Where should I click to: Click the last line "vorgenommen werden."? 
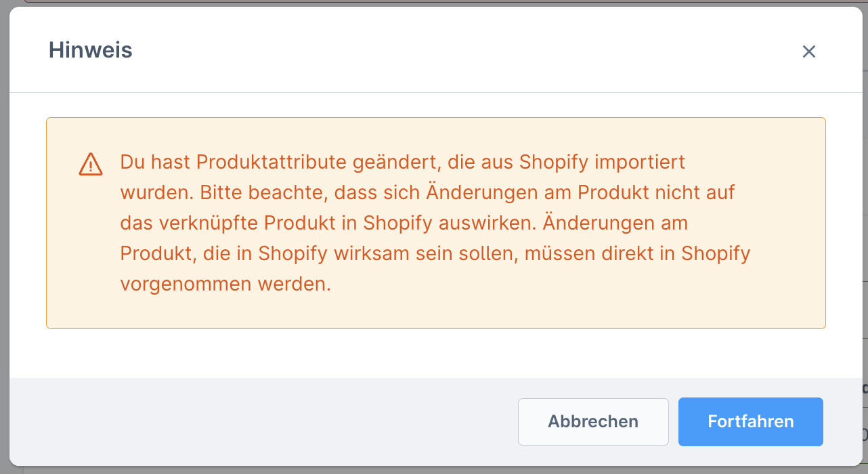[225, 284]
